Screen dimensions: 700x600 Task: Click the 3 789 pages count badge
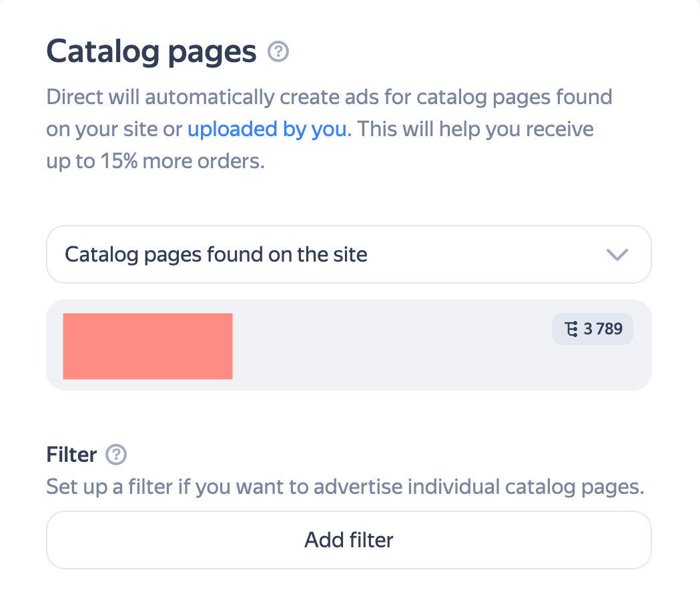(x=593, y=329)
